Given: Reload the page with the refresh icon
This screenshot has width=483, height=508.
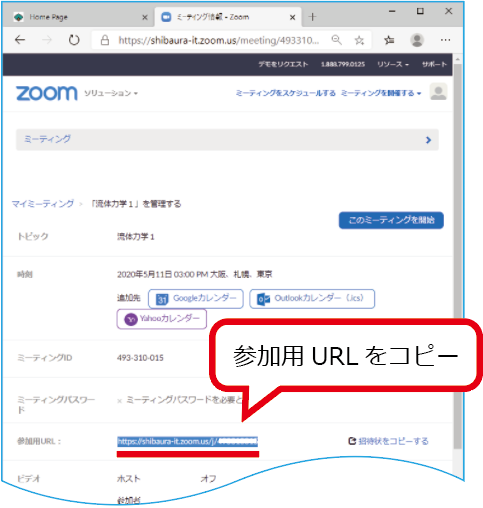Looking at the screenshot, I should 74,40.
